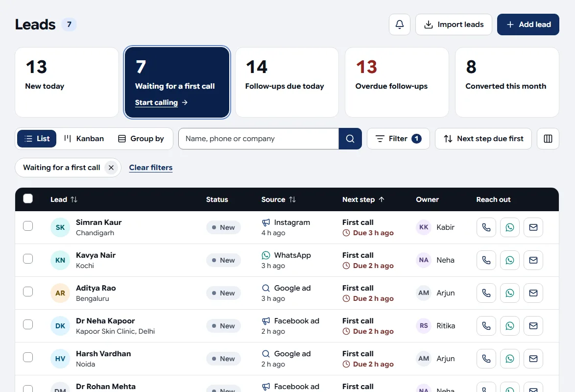Email Harsh Vardhan via envelope icon
The width and height of the screenshot is (575, 392).
tap(533, 359)
